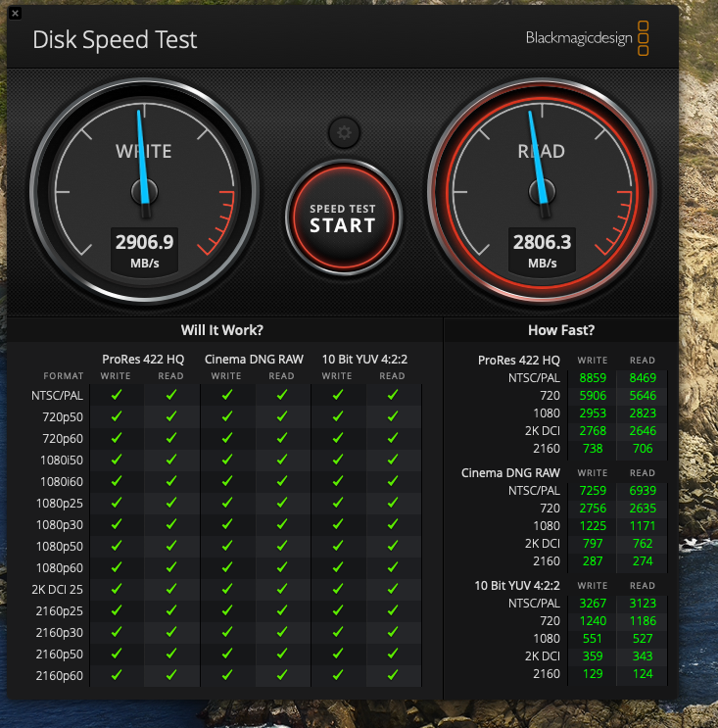Click Cinema DNG RAW write checkmark for 1080p60
718x728 pixels.
click(227, 567)
